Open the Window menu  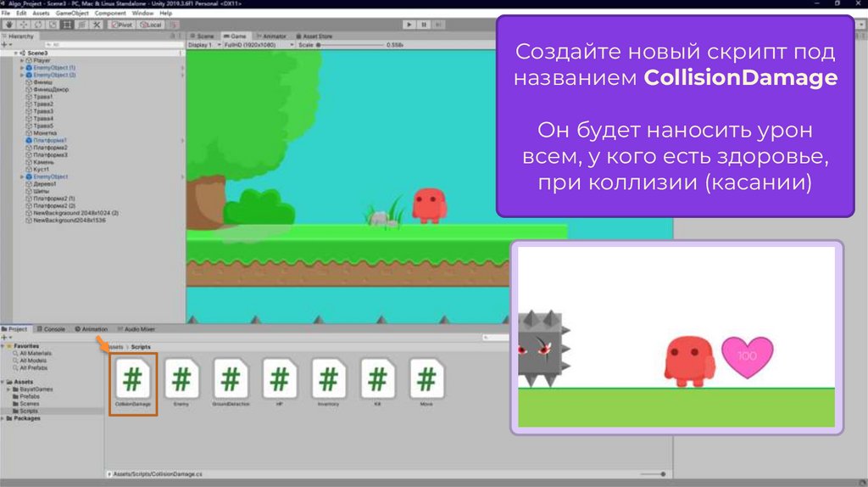(x=142, y=13)
